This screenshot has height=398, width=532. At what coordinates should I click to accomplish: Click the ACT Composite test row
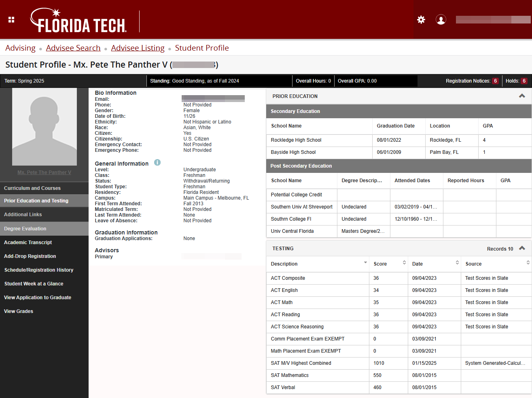[398, 278]
